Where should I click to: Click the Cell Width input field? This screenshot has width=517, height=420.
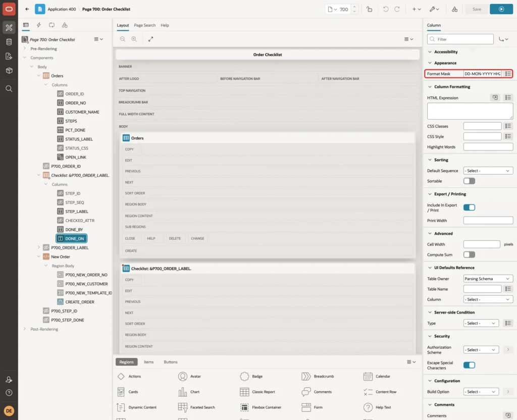click(482, 244)
